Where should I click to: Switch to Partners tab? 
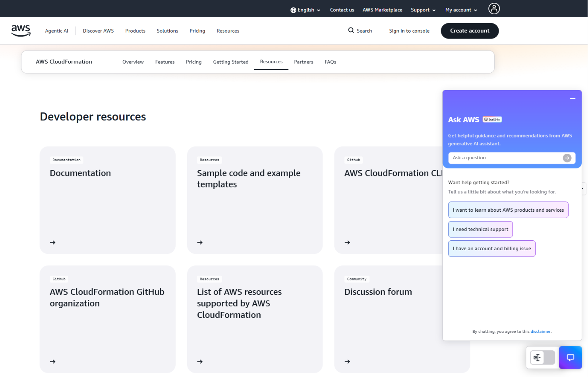[x=304, y=62]
